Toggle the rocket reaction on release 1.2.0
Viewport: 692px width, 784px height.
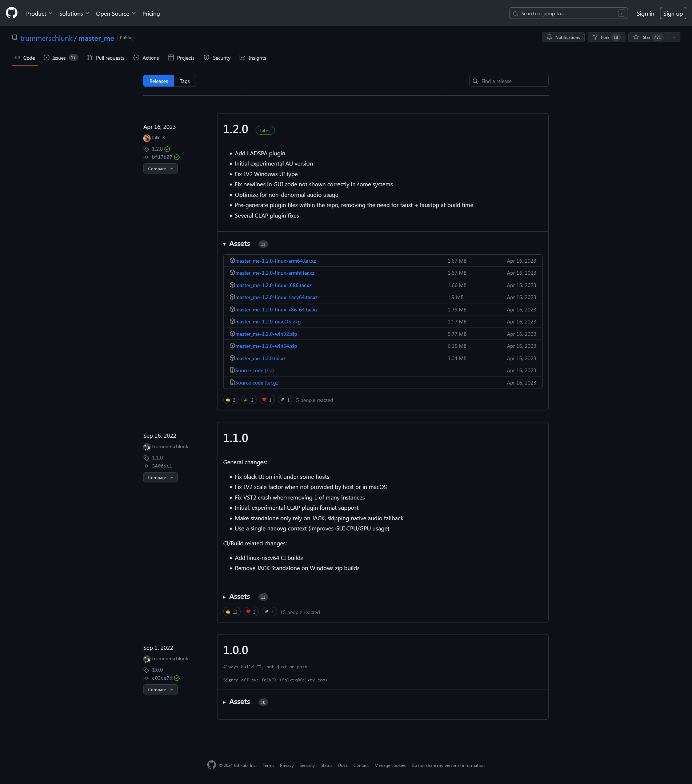tap(285, 400)
